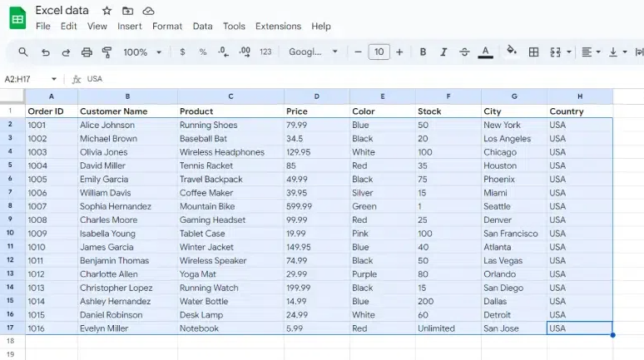The height and width of the screenshot is (360, 644).
Task: Open the borders tool
Action: point(534,52)
